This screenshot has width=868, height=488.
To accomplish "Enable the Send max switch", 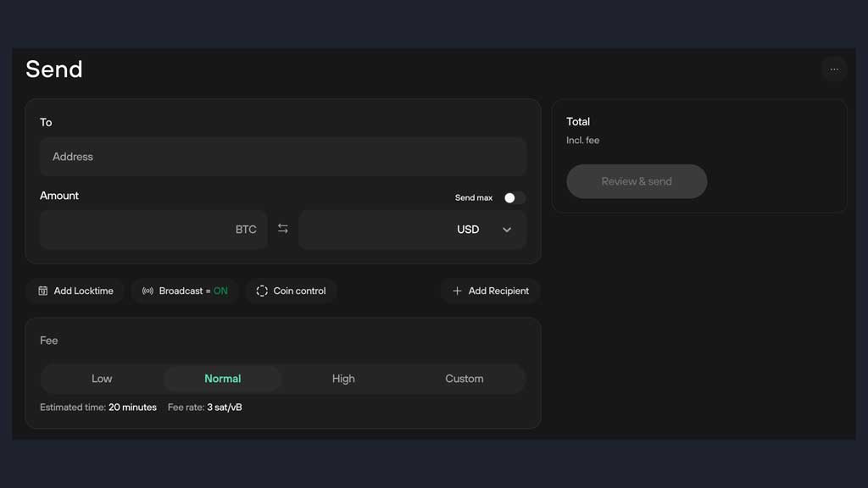I will pos(514,197).
